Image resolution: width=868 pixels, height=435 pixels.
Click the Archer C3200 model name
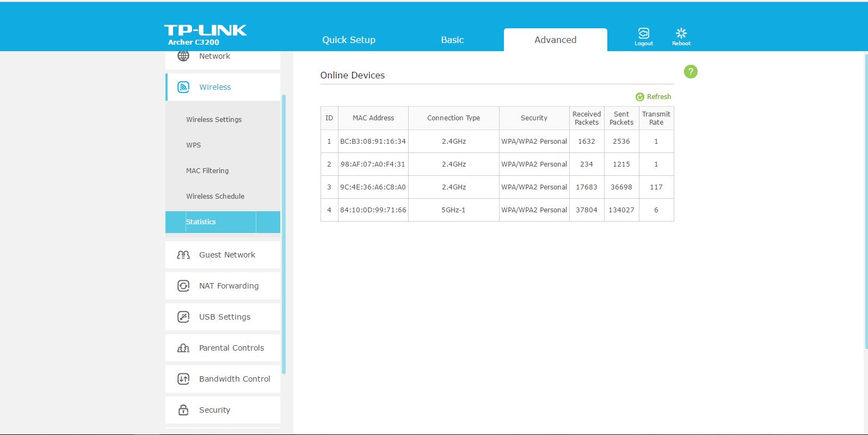pos(194,42)
